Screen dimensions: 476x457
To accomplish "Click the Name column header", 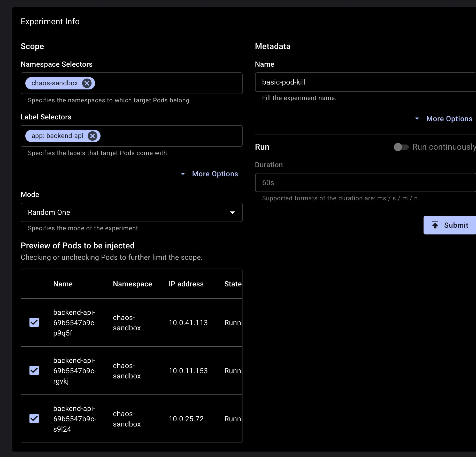I will pyautogui.click(x=63, y=284).
